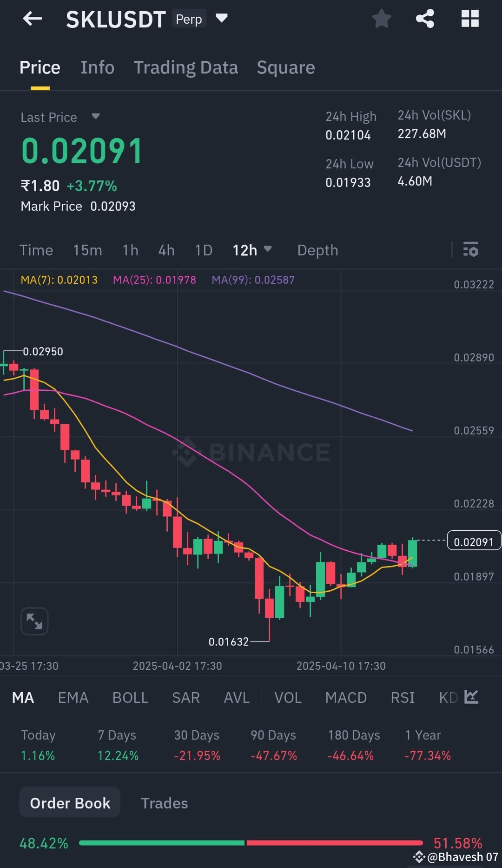Image resolution: width=502 pixels, height=868 pixels.
Task: Add SKLUSDT to favorites with star icon
Action: [x=381, y=19]
